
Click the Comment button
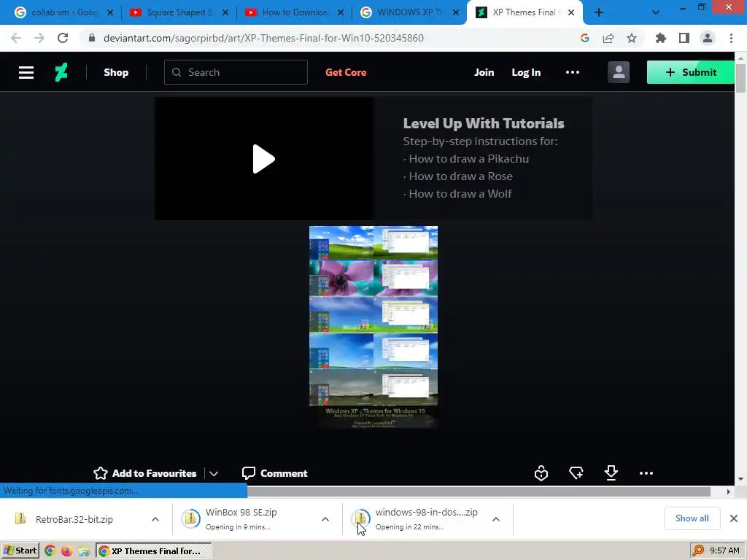point(275,473)
